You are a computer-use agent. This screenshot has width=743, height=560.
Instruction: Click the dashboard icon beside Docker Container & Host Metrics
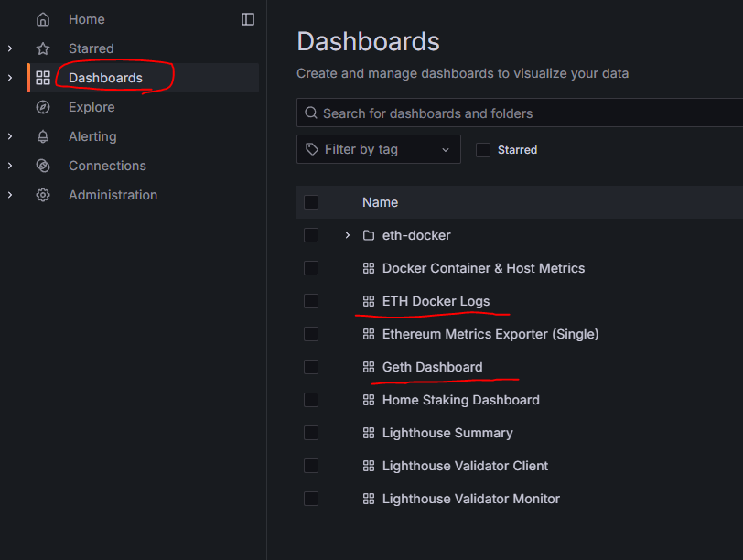(369, 268)
